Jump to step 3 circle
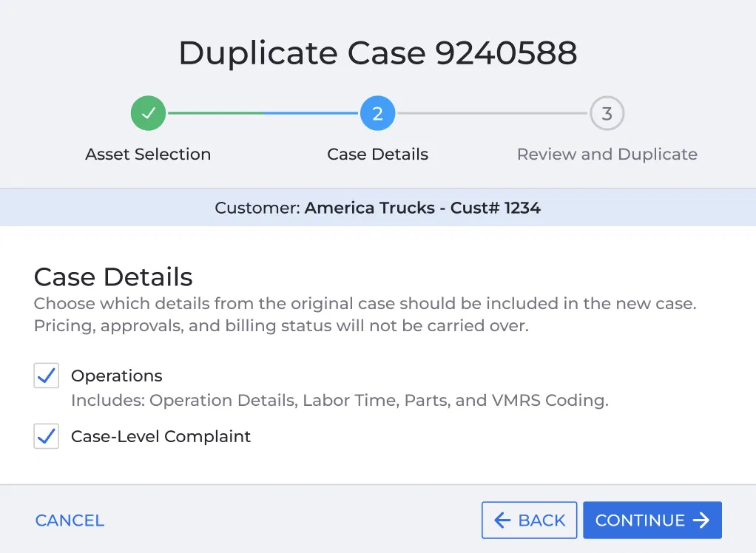Screen dimensions: 756x553 pyautogui.click(x=607, y=113)
